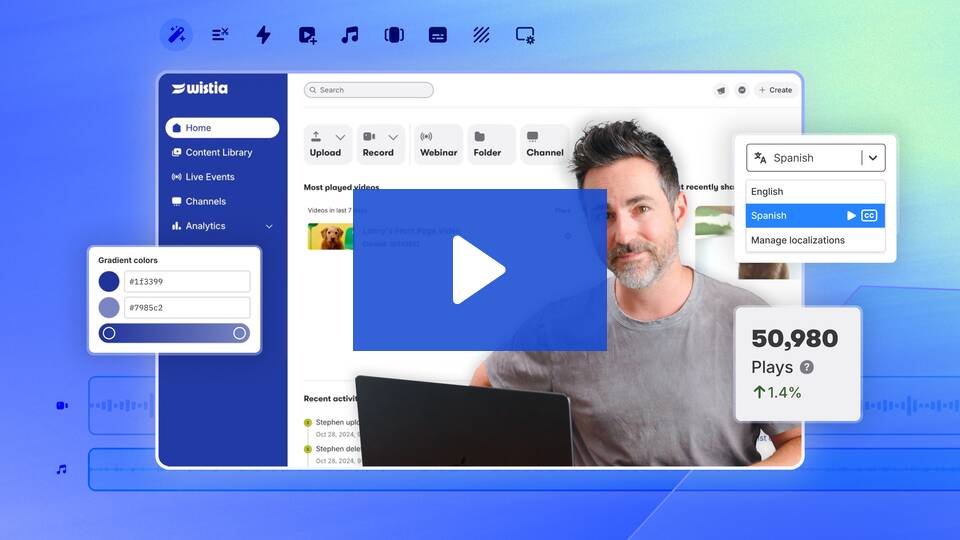Click the CC icon in the Spanish row

click(x=869, y=216)
